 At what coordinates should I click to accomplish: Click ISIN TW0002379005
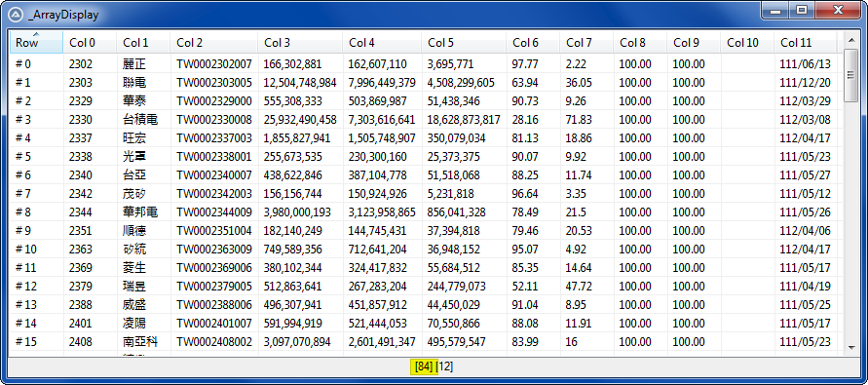coord(214,287)
